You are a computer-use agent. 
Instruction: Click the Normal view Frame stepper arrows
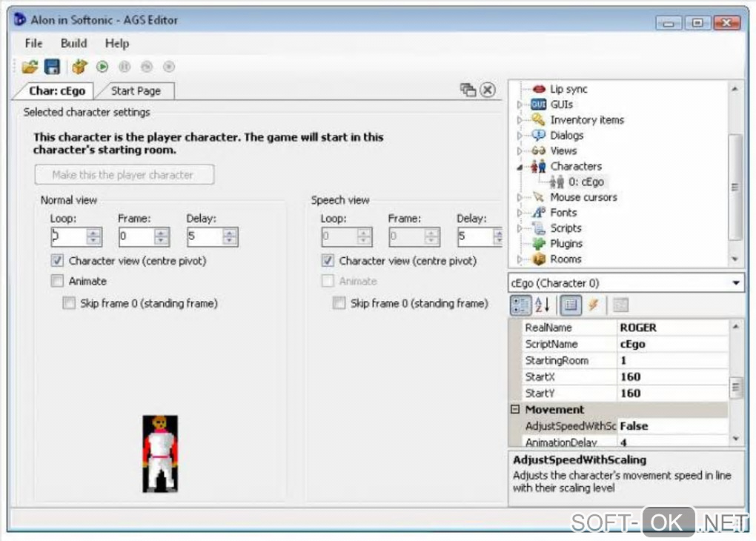(162, 236)
